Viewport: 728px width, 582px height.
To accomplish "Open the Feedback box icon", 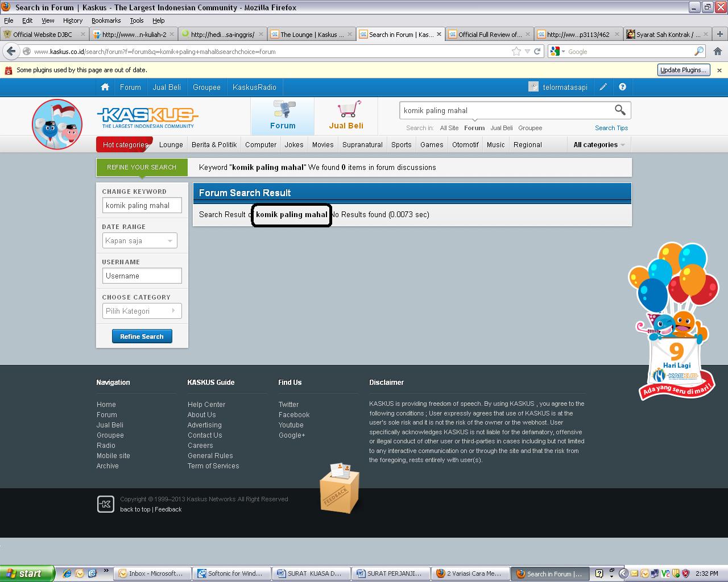I will point(340,488).
